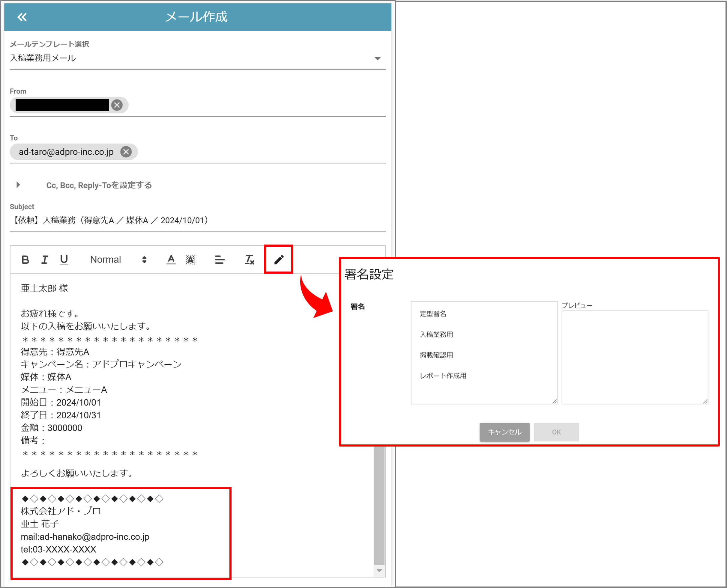Click the To recipients field area
The image size is (727, 588).
198,152
